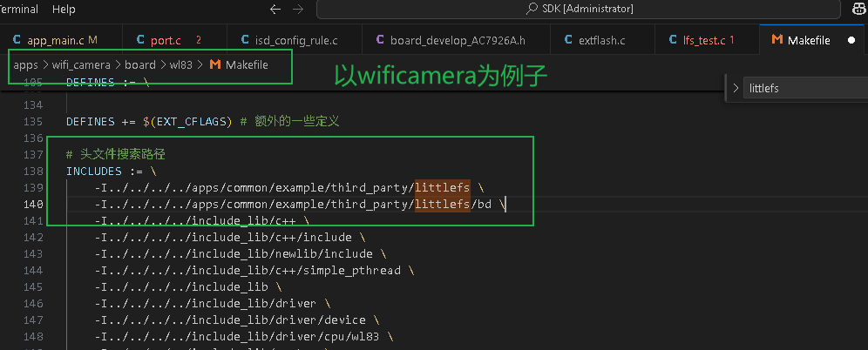868x350 pixels.
Task: Click line number 140 in the gutter
Action: pos(33,204)
